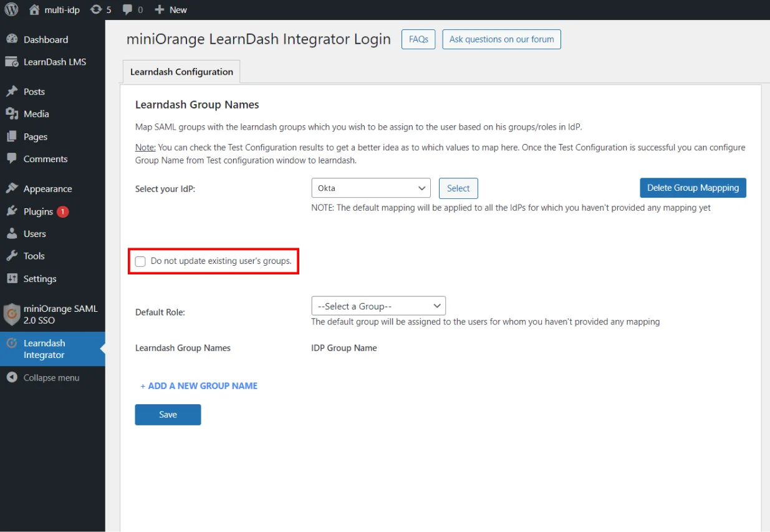Screen dimensions: 770x532
Task: Open the Default Role group dropdown
Action: [378, 306]
